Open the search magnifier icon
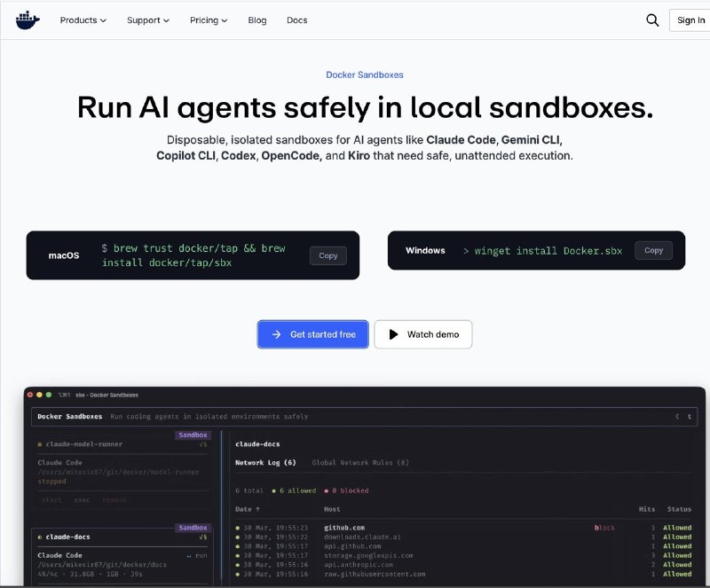The width and height of the screenshot is (710, 588). [x=652, y=20]
